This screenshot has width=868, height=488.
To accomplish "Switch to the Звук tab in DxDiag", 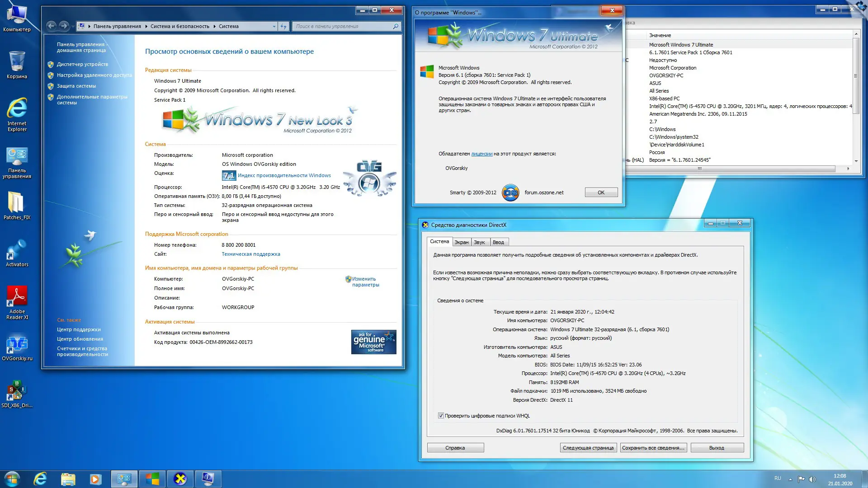I will [x=479, y=242].
